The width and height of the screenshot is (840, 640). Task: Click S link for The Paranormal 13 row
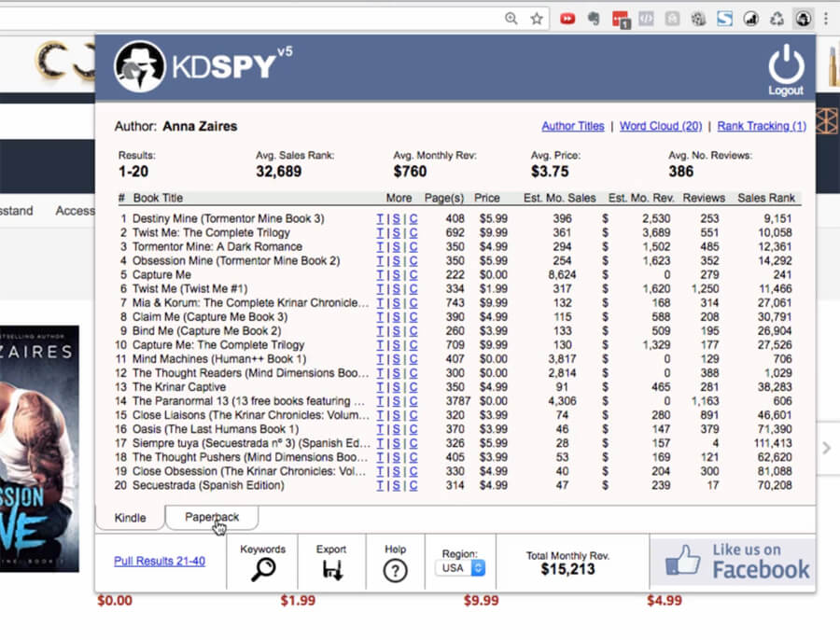click(x=396, y=401)
